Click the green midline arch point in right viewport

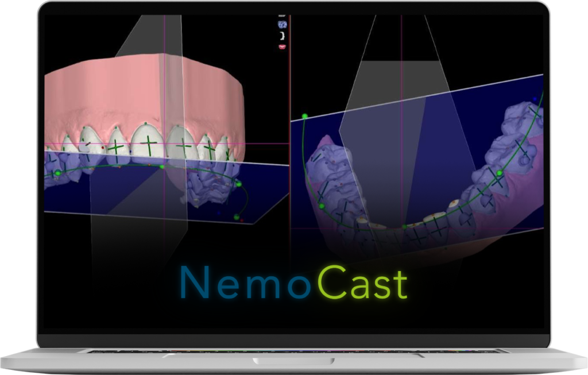click(x=404, y=226)
